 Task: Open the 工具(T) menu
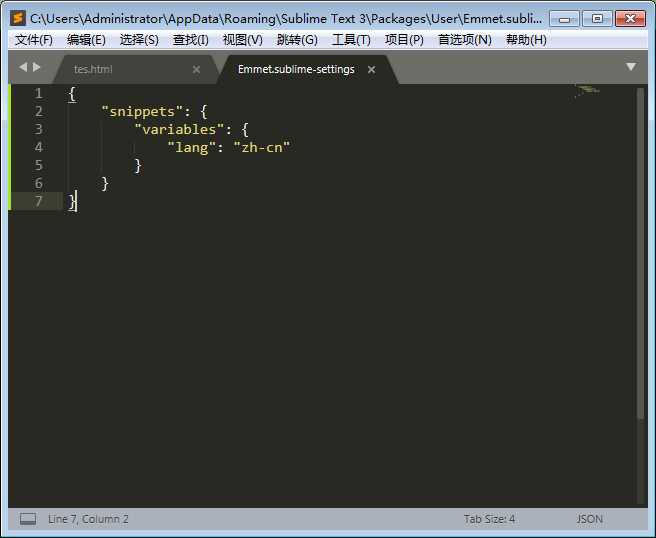click(x=351, y=40)
